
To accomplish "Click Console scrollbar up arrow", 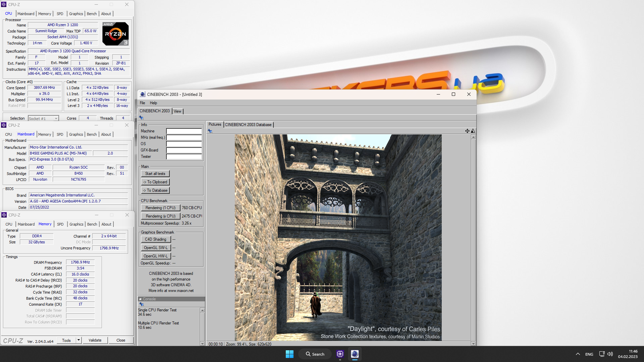I will pyautogui.click(x=202, y=310).
